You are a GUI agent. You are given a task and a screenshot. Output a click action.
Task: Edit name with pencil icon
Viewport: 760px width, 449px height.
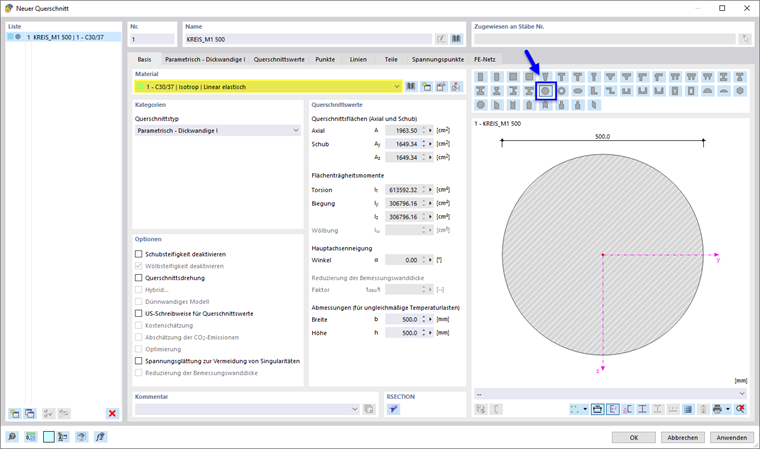[x=441, y=39]
